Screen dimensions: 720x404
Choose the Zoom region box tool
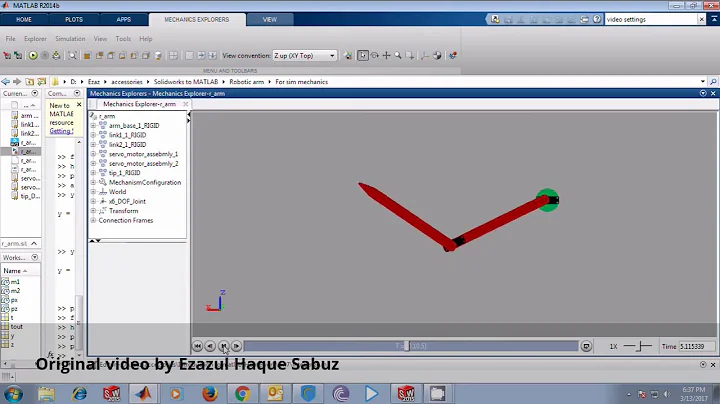coord(409,56)
